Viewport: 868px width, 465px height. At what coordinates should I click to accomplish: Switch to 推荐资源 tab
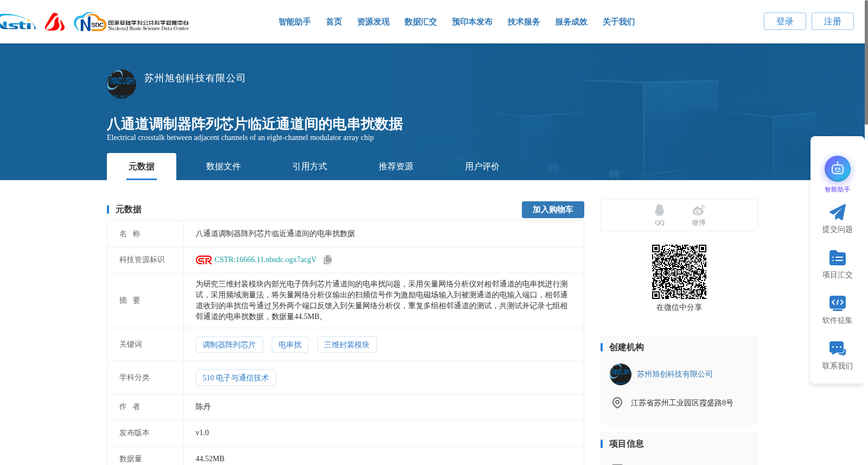(396, 167)
